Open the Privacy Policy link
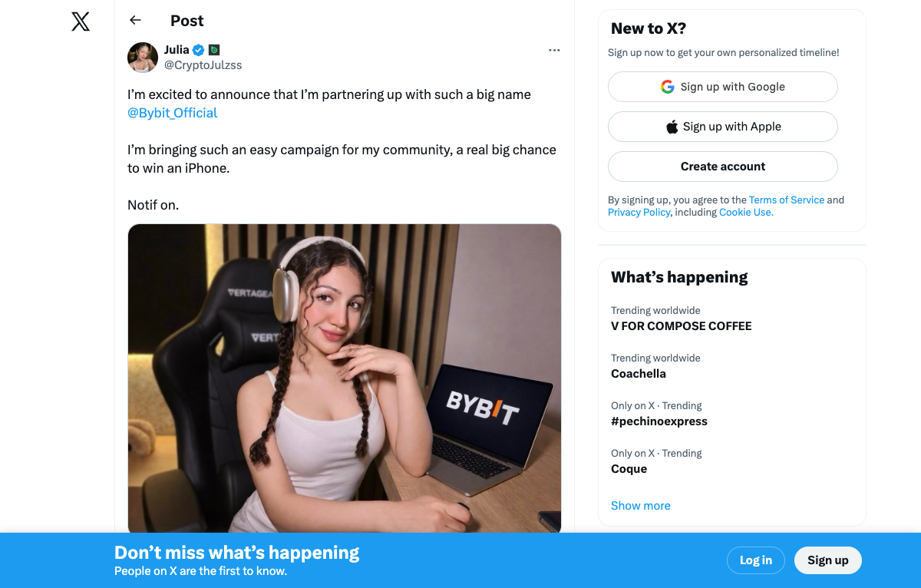Screen dimensions: 921x588 pos(639,212)
